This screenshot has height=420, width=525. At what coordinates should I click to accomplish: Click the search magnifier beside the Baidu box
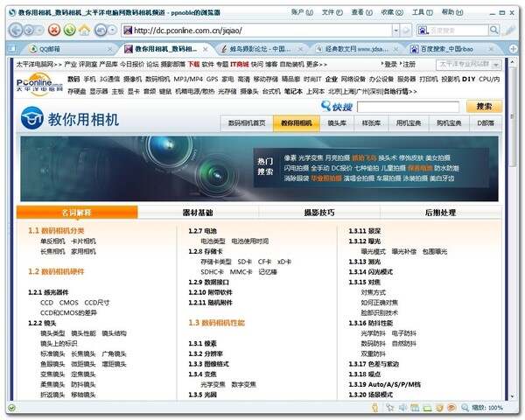494,30
